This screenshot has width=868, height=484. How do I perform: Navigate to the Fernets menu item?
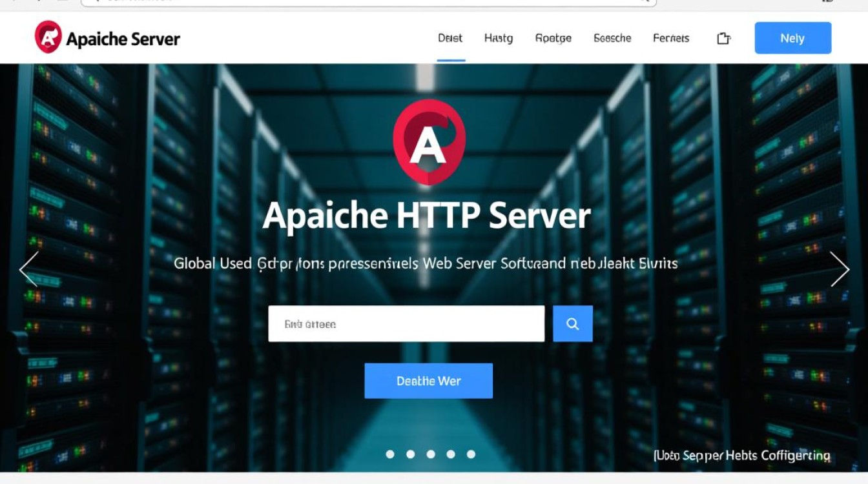coord(671,38)
